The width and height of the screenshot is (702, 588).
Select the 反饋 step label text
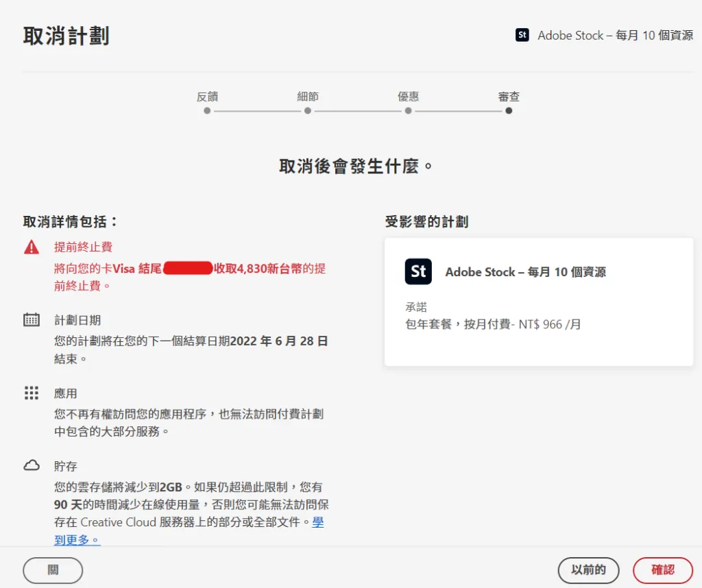coord(207,97)
